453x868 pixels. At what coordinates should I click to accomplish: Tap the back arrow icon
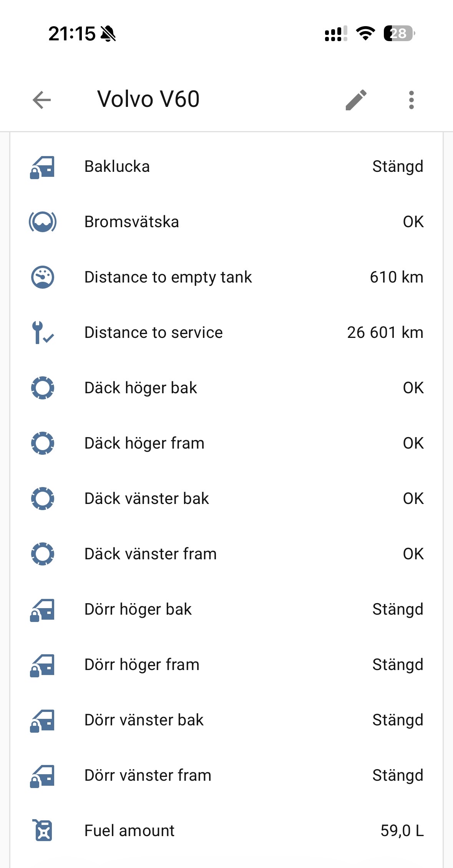42,100
